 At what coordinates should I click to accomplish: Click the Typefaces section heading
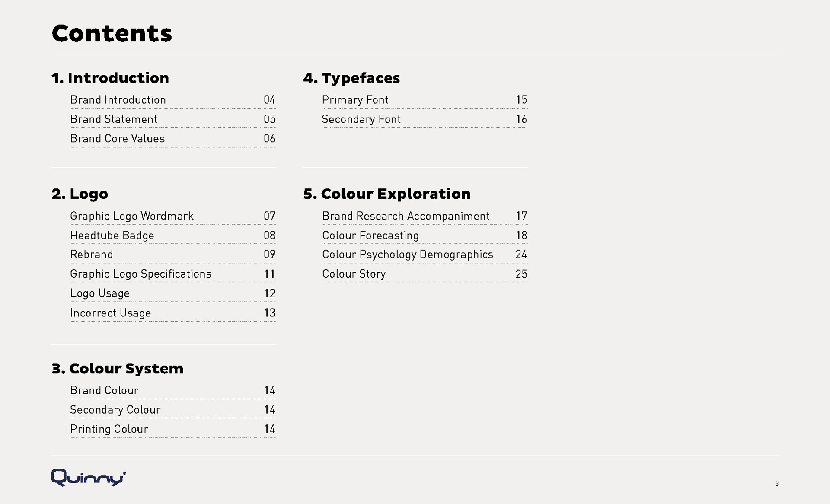[x=351, y=78]
